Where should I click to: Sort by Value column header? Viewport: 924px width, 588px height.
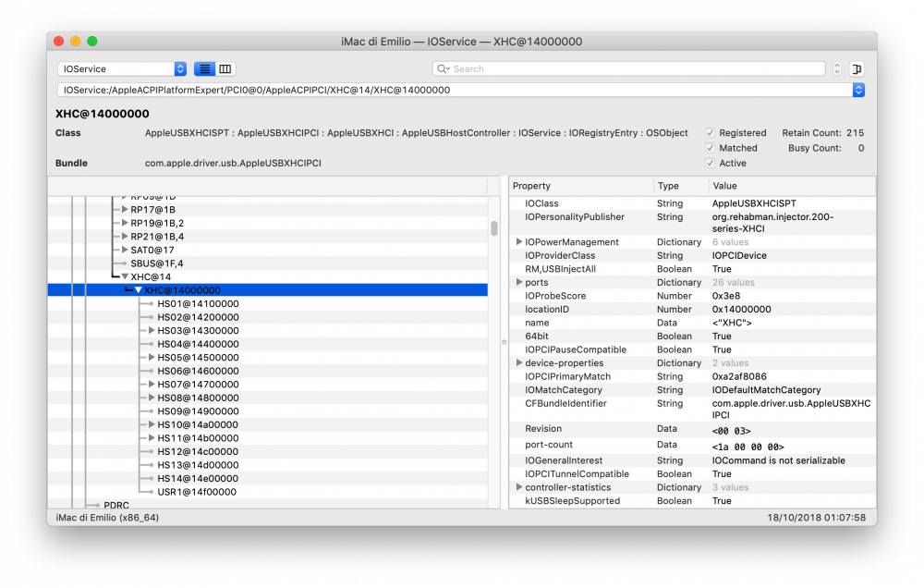pyautogui.click(x=793, y=186)
